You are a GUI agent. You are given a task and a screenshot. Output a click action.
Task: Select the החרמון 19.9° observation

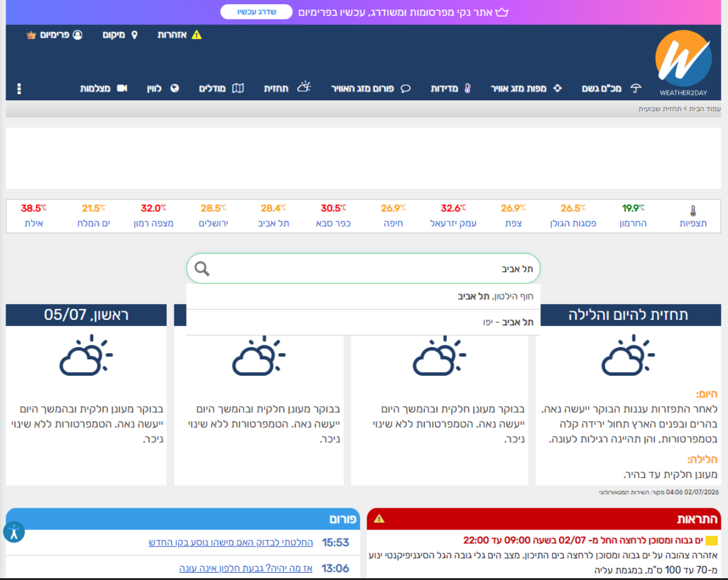click(633, 216)
